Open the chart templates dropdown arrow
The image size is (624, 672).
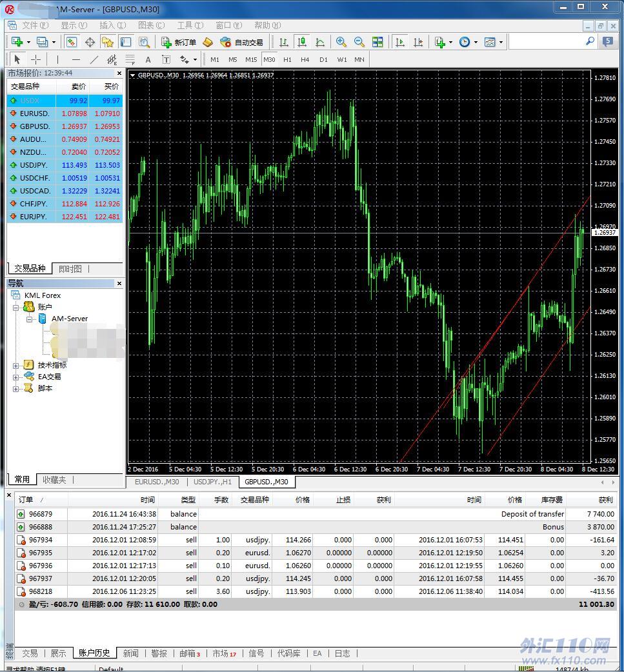point(501,43)
